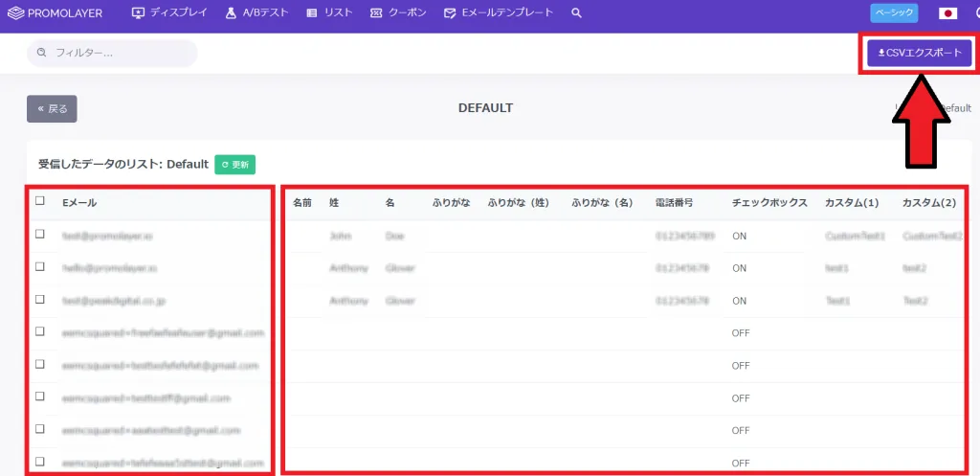Click the チェックボックス column header
The image size is (980, 476).
click(769, 203)
